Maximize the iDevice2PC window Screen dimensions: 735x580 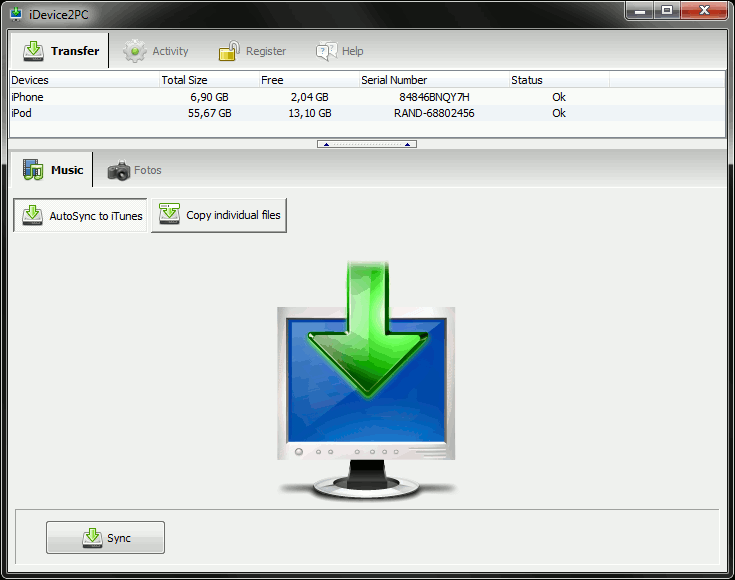pyautogui.click(x=667, y=10)
